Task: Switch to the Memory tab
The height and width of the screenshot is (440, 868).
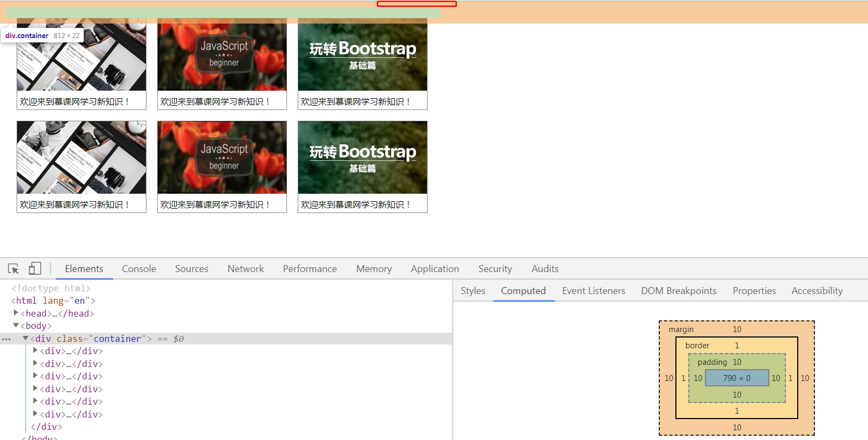Action: point(374,269)
